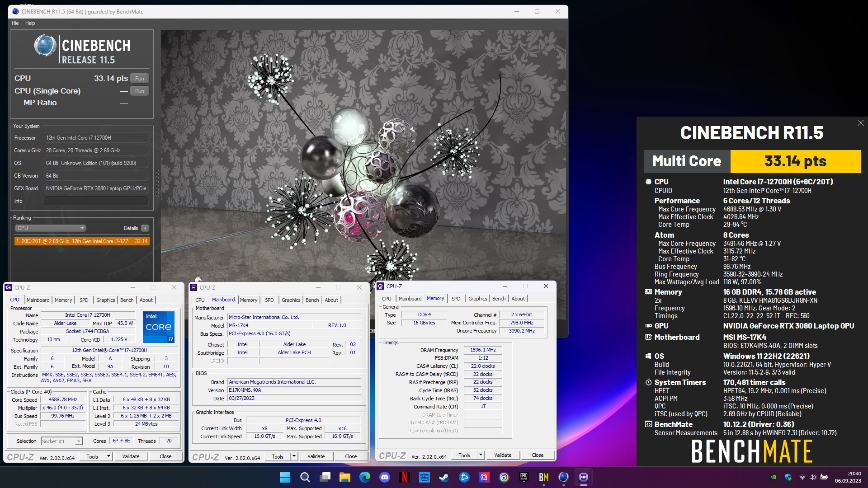Open Tools dropdown arrow in middle CPU-Z window
The image size is (868, 488).
click(x=294, y=456)
